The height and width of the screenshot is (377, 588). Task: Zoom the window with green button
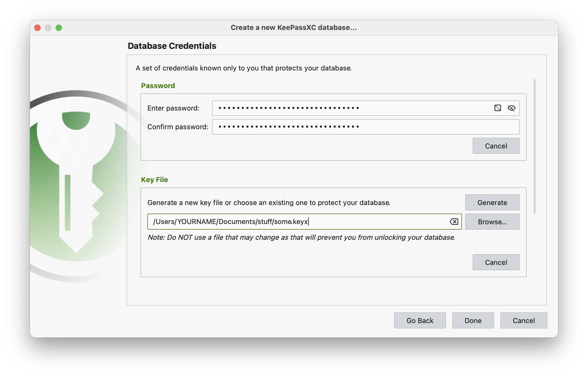(59, 28)
